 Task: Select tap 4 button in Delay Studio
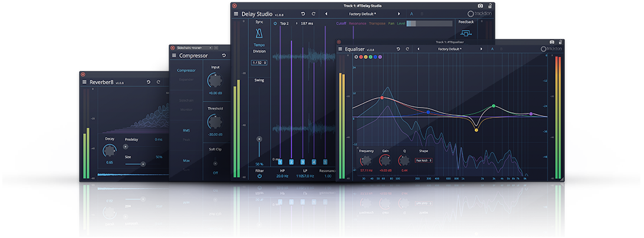(x=314, y=162)
